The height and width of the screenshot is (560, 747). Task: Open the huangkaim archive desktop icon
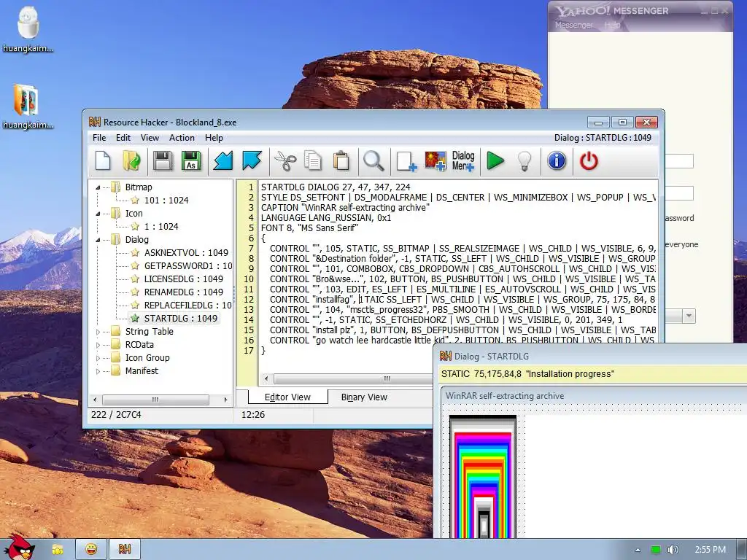pos(28,106)
